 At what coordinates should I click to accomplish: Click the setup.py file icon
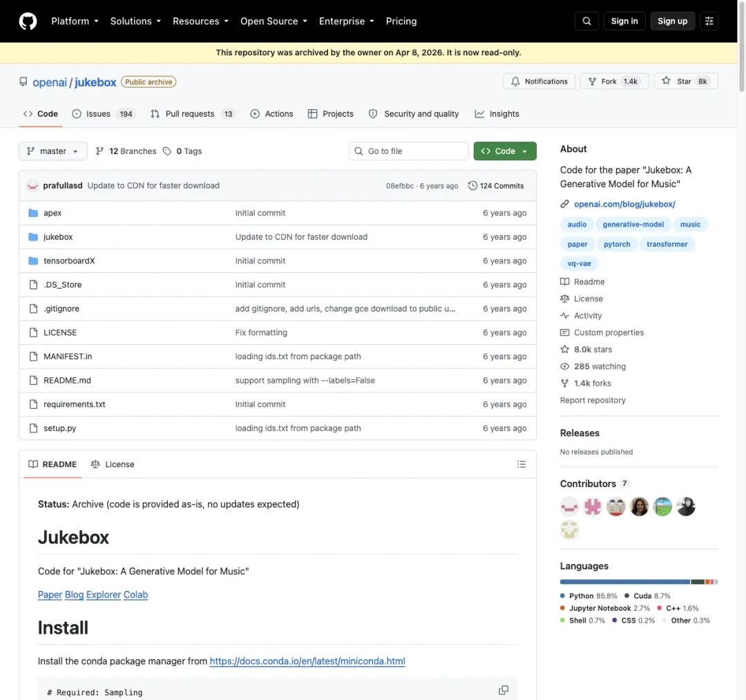[x=33, y=428]
